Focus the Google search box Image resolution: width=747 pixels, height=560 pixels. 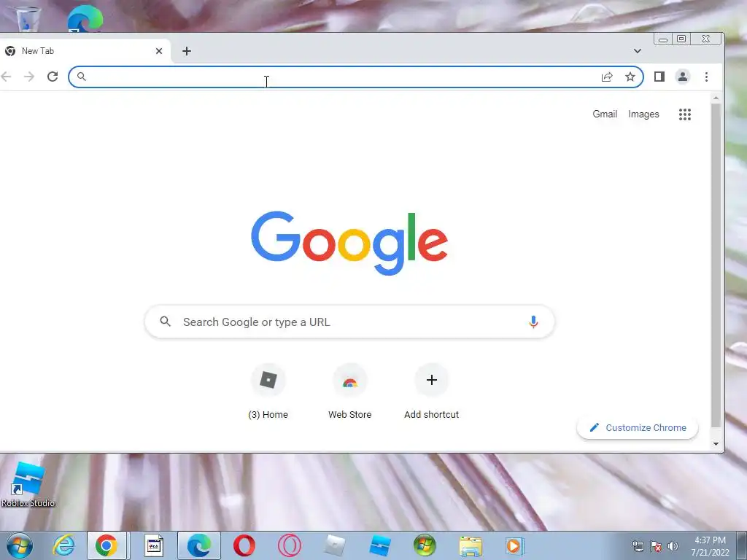[x=349, y=322]
